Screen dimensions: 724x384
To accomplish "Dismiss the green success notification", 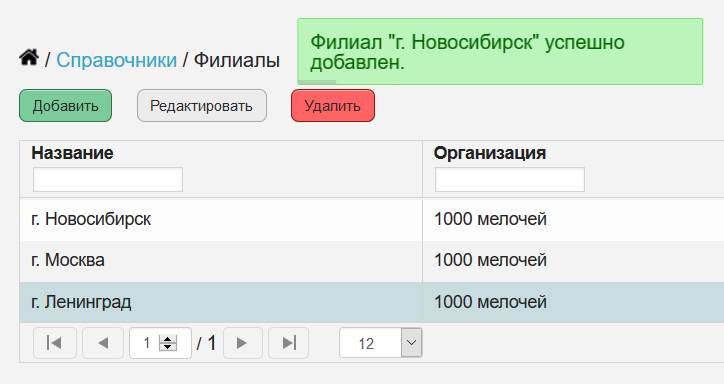I will tap(500, 52).
